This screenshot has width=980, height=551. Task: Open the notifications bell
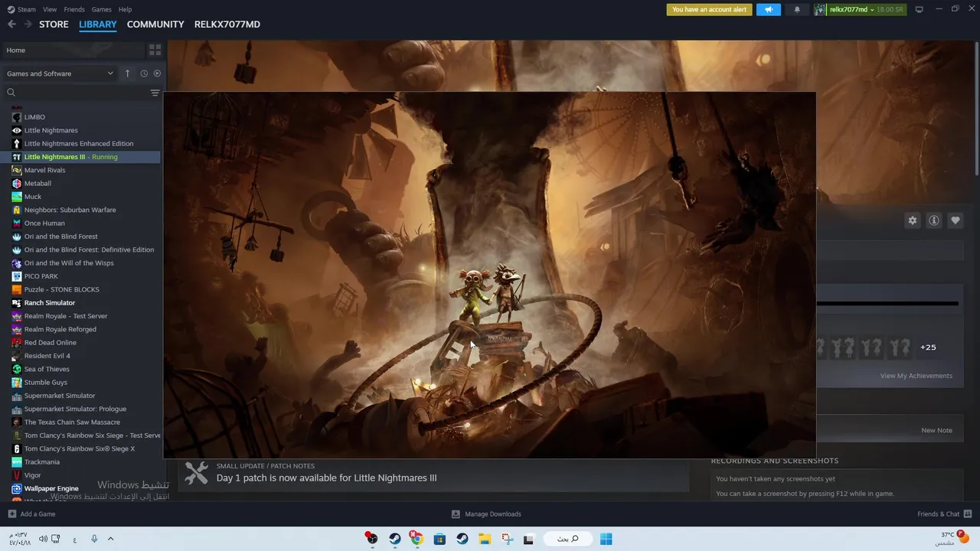(797, 9)
